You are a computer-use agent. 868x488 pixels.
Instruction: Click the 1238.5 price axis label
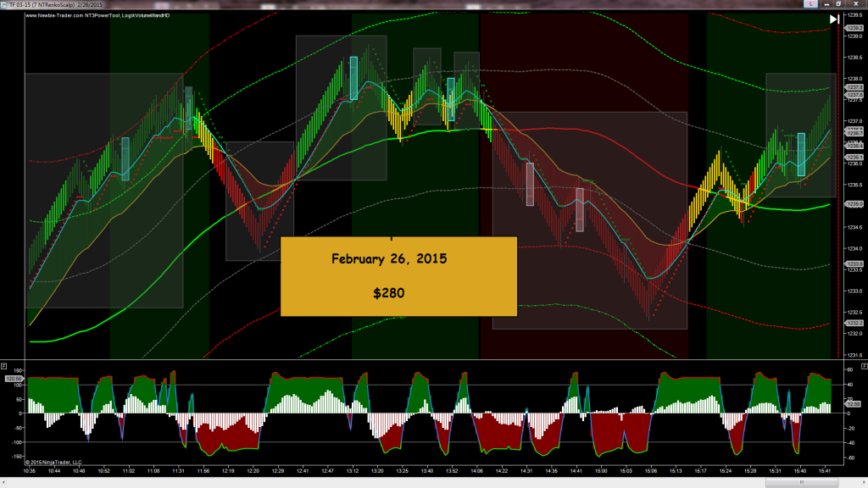point(855,58)
